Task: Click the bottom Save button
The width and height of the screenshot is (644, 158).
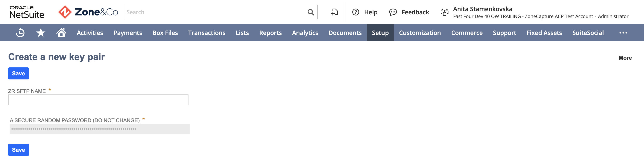Action: (18, 150)
